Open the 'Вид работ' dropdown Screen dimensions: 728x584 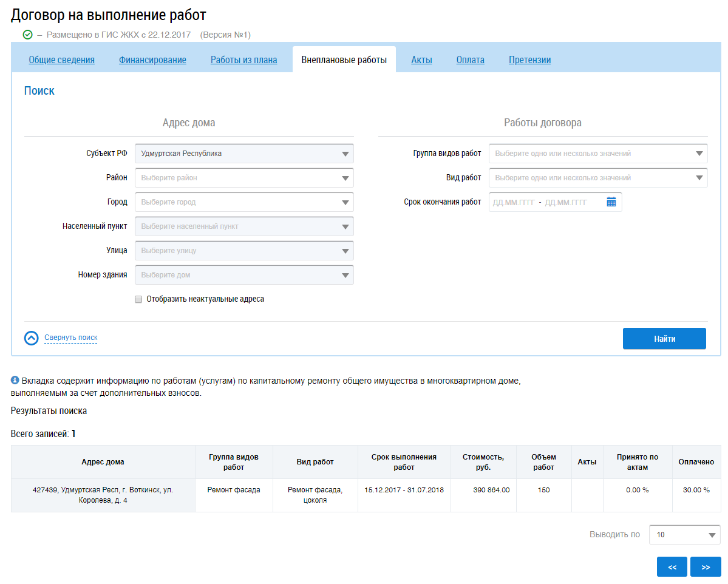pyautogui.click(x=597, y=178)
